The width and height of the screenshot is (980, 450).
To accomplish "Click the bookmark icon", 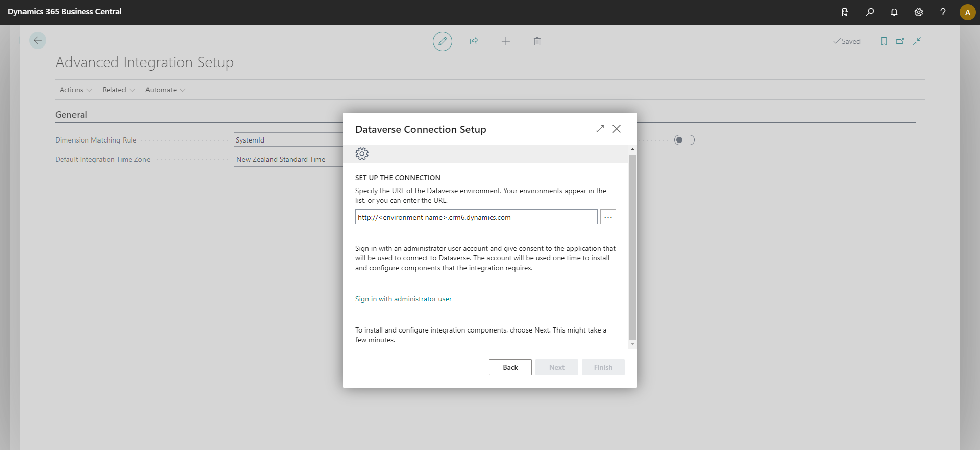I will click(884, 41).
